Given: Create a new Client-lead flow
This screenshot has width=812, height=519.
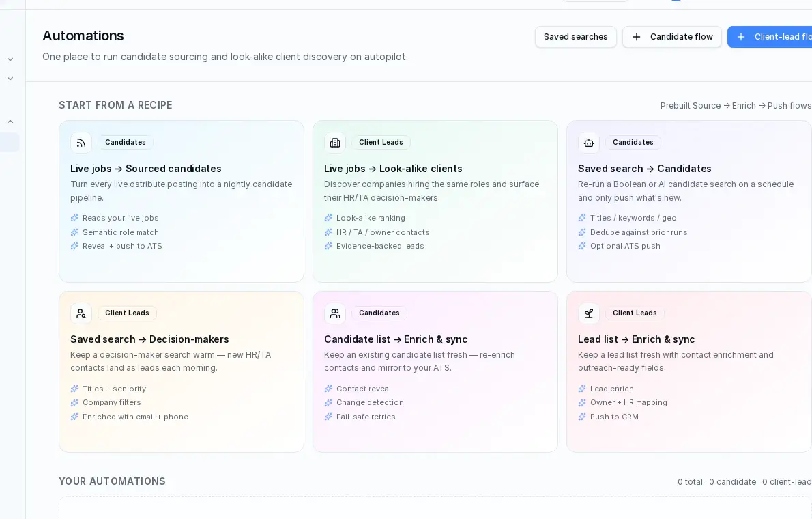Looking at the screenshot, I should point(770,37).
